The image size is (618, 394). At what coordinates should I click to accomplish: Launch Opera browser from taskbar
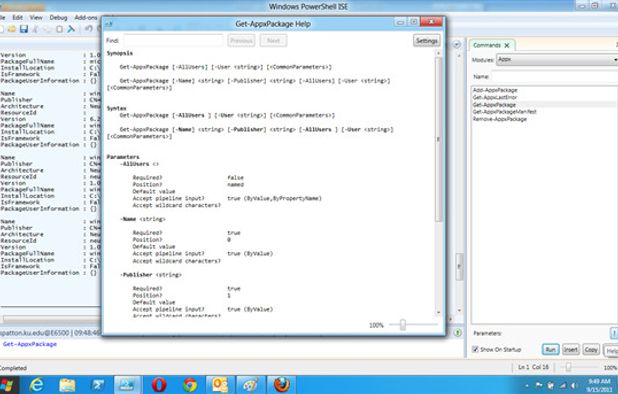click(159, 385)
